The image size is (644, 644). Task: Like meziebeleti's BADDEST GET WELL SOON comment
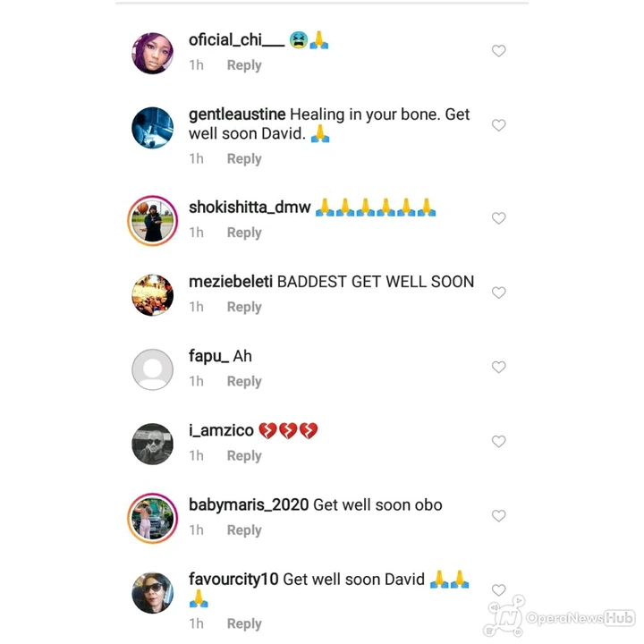click(x=498, y=292)
